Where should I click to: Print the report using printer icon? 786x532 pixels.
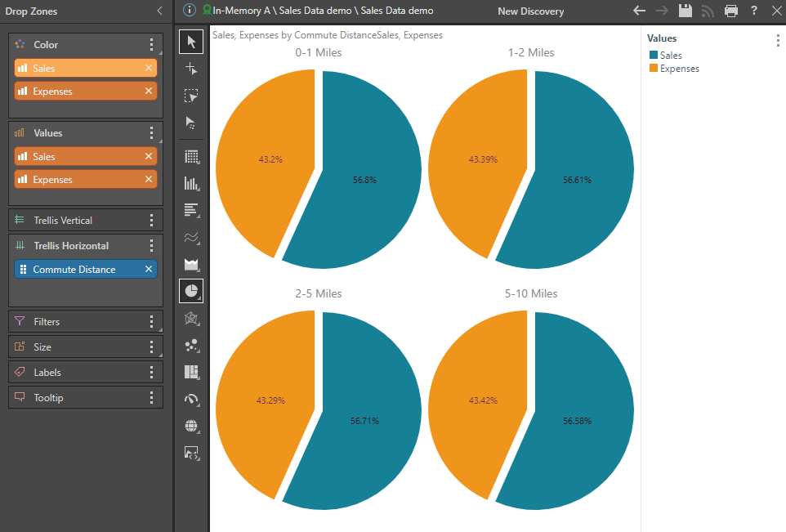tap(731, 11)
